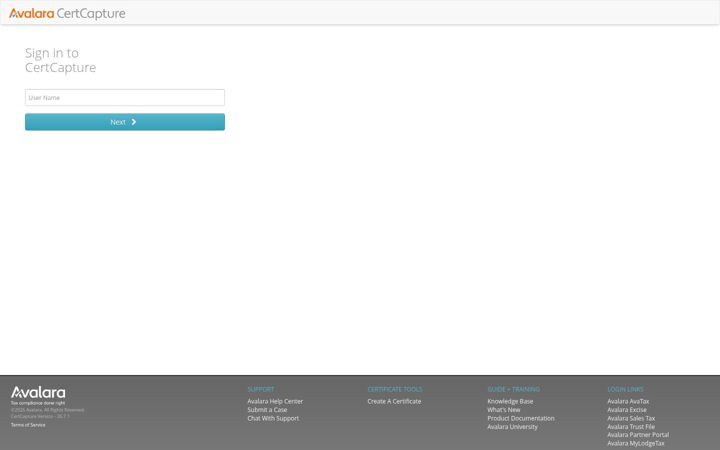Viewport: 720px width, 450px height.
Task: Visit the Avalara University link
Action: click(x=512, y=427)
